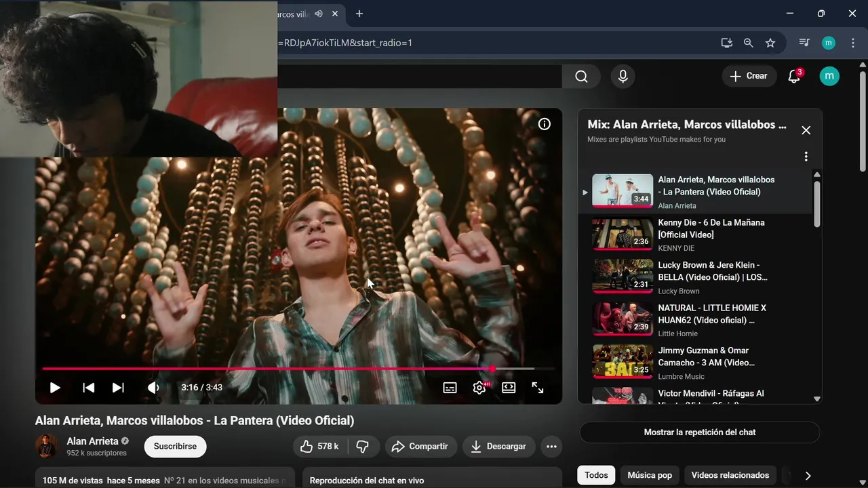This screenshot has width=868, height=488.
Task: Open Mix playlist more options menu
Action: point(806,157)
